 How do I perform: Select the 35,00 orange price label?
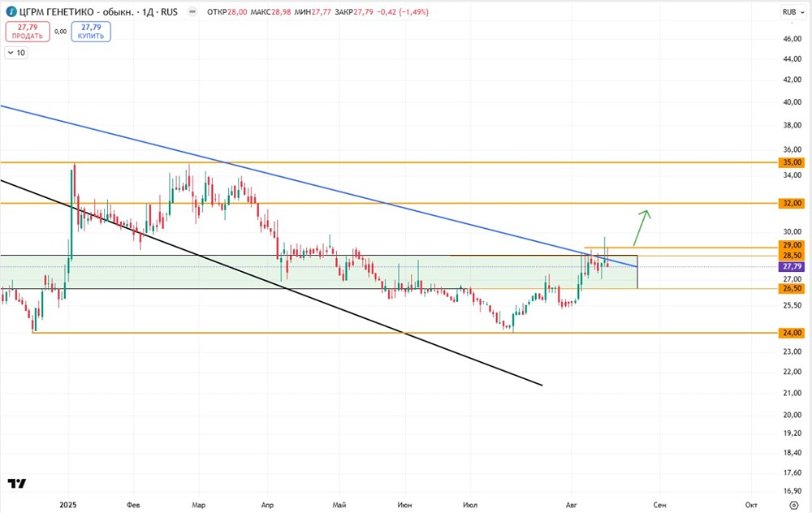[793, 162]
